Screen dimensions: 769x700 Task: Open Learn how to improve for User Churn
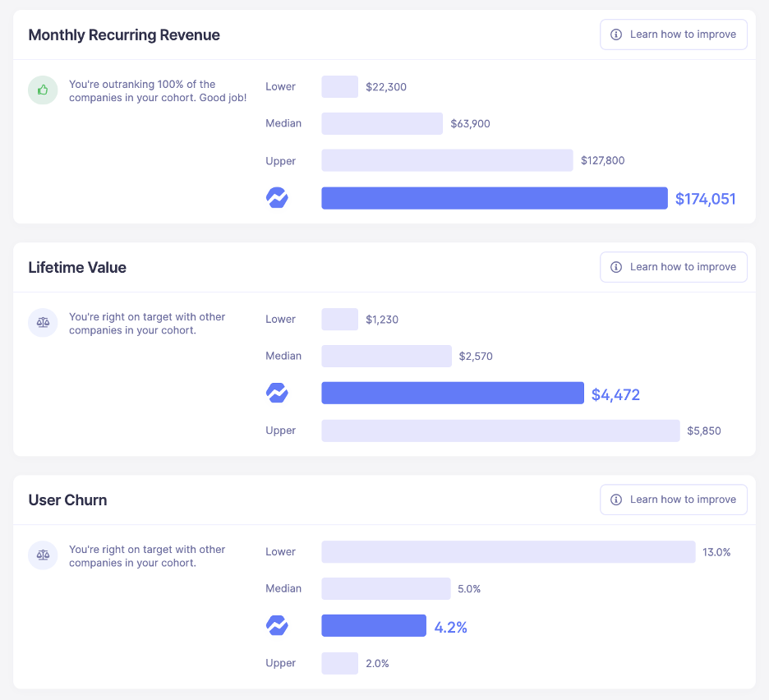[674, 500]
